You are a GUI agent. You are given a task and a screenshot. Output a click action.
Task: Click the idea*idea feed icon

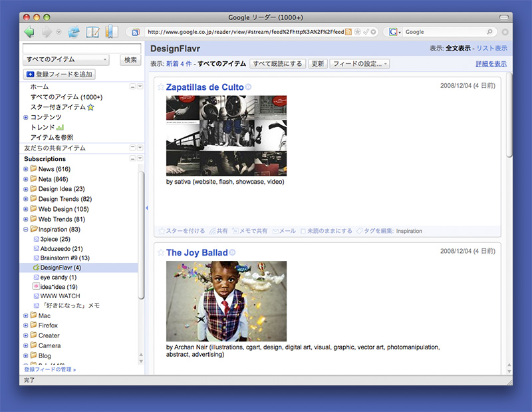point(36,286)
